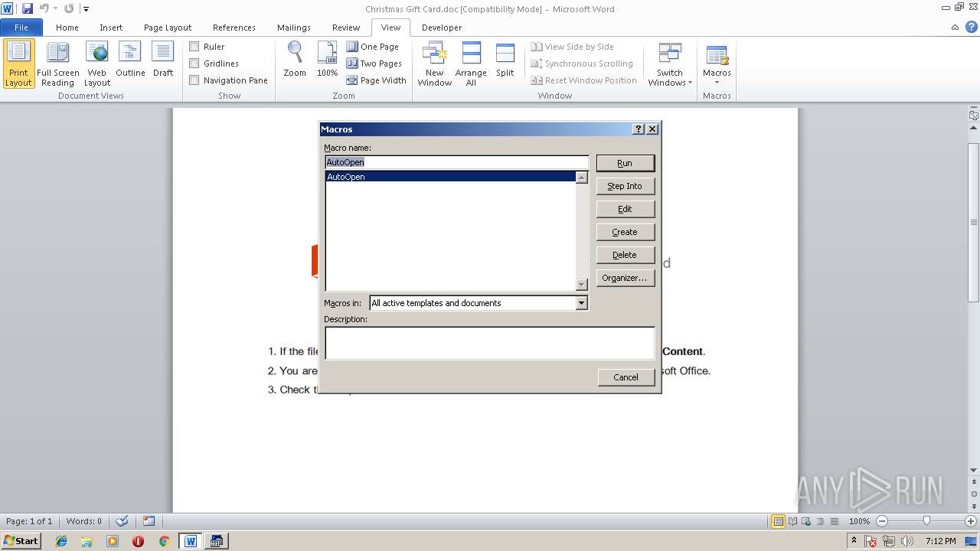Choose One Page zoom
Image resolution: width=980 pixels, height=551 pixels.
coord(373,47)
